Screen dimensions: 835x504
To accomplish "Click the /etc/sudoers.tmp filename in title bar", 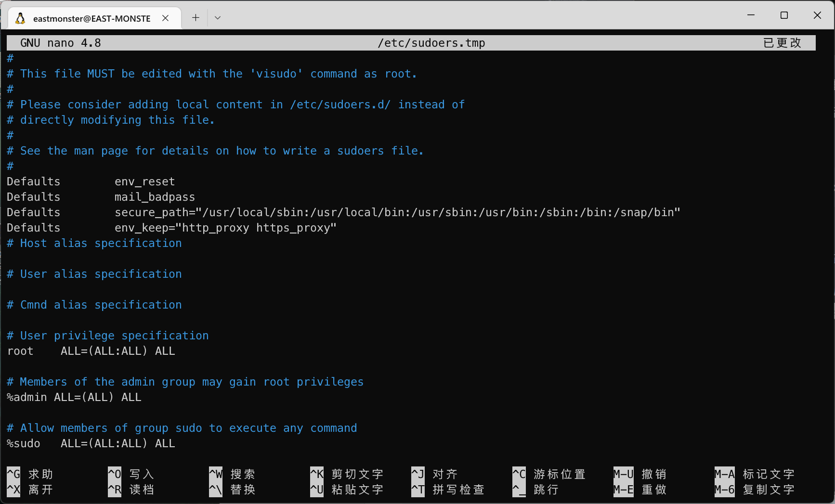I will coord(431,43).
